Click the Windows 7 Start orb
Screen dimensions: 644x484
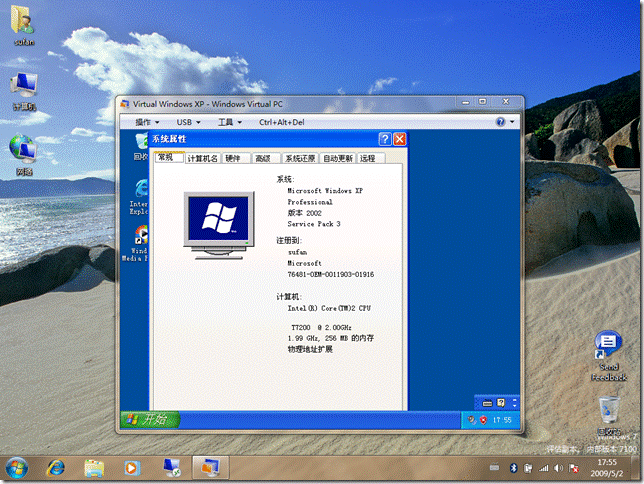pos(16,468)
